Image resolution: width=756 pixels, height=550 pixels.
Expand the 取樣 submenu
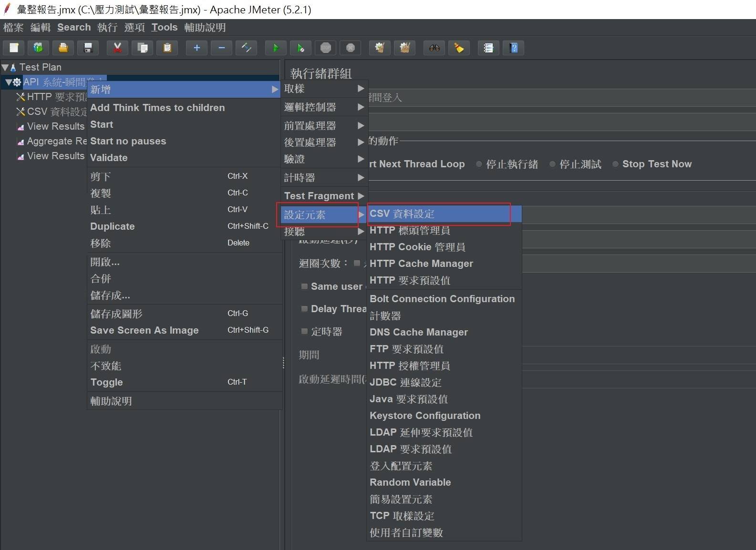point(324,89)
